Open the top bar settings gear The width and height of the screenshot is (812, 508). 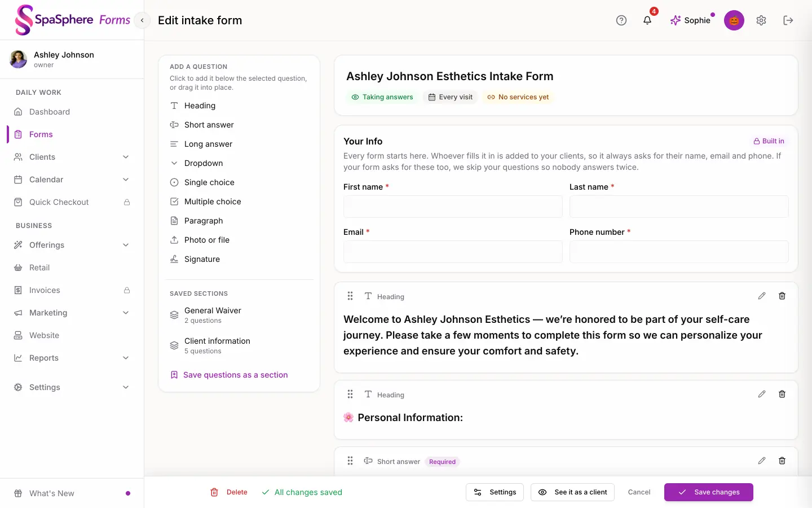tap(761, 20)
